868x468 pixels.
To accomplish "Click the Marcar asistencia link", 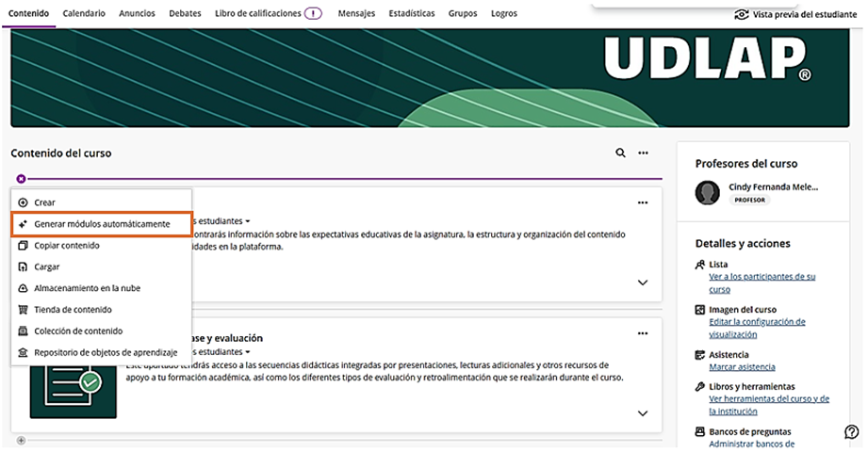I will click(x=743, y=366).
